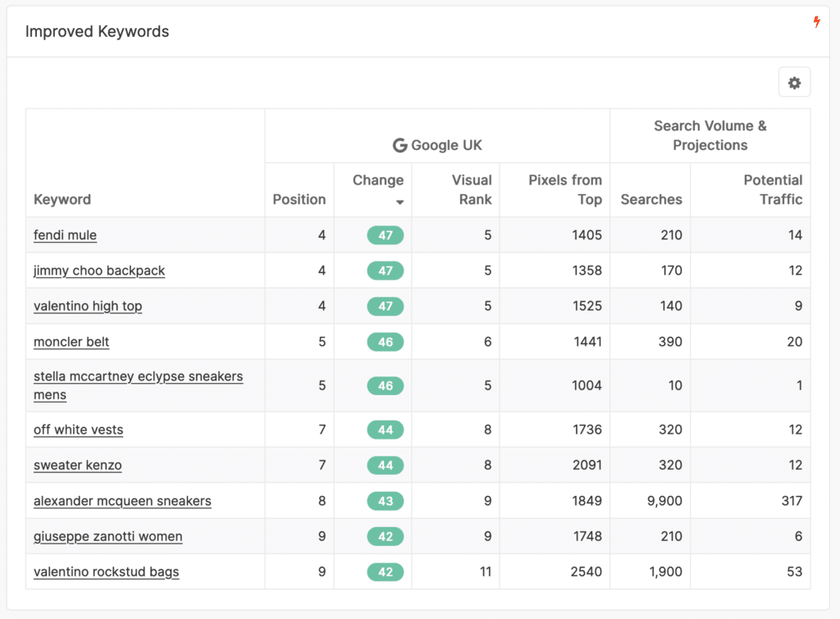Click the 47 change badge for jimmy choo backpack
Screen dimensions: 840x619
click(386, 271)
